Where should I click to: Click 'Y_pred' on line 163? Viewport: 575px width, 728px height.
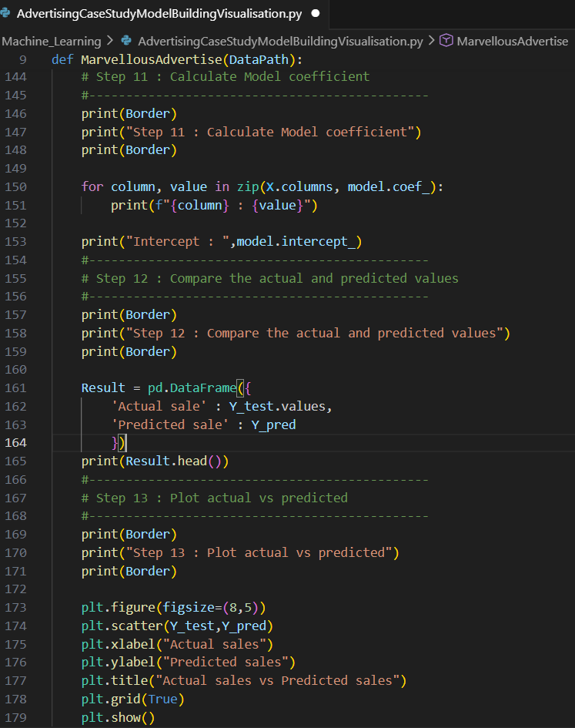273,424
